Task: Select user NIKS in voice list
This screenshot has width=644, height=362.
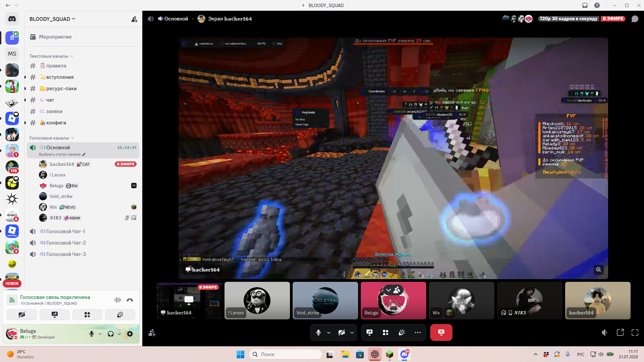Action: [x=88, y=218]
